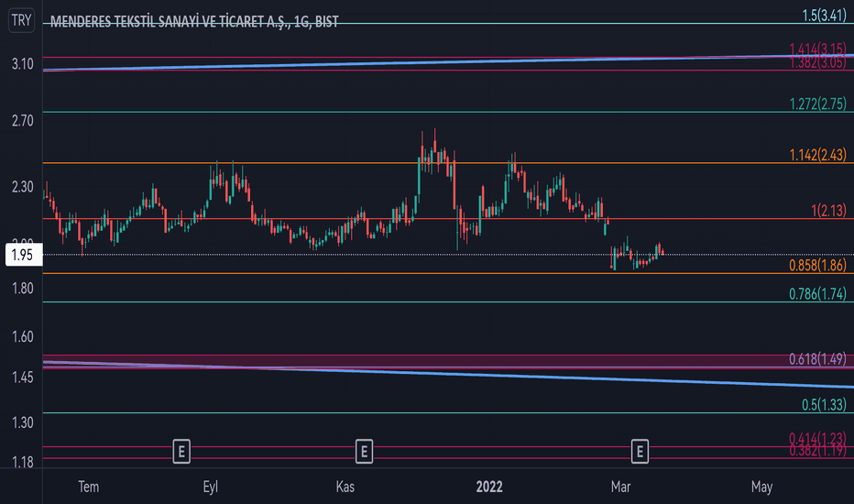The height and width of the screenshot is (504, 854).
Task: Click the 1.272(2.75) Fibonacci level label
Action: (x=817, y=104)
